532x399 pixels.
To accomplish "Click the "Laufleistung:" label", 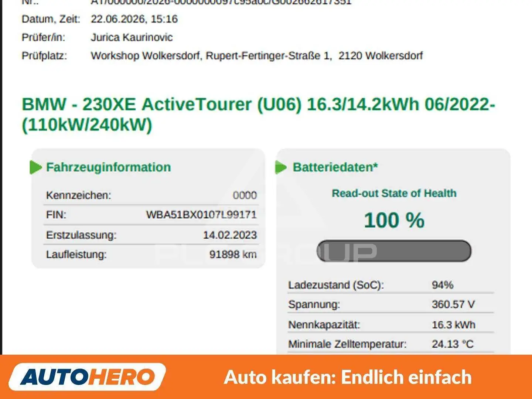I will coord(76,255).
